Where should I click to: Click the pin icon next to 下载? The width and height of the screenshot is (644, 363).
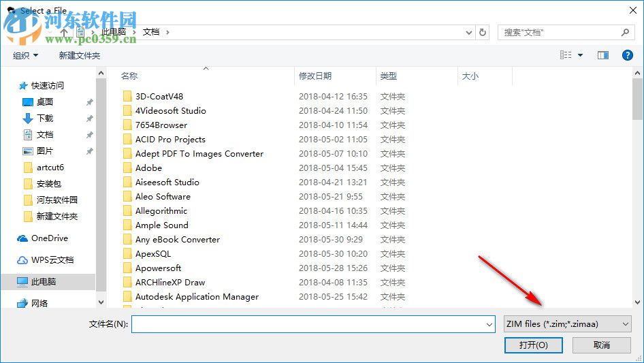coord(89,119)
